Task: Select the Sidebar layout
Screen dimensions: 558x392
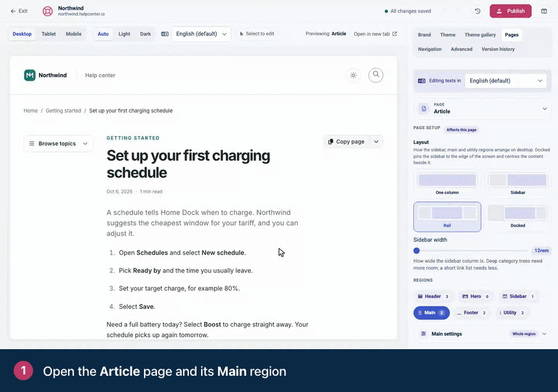Action: (x=518, y=184)
